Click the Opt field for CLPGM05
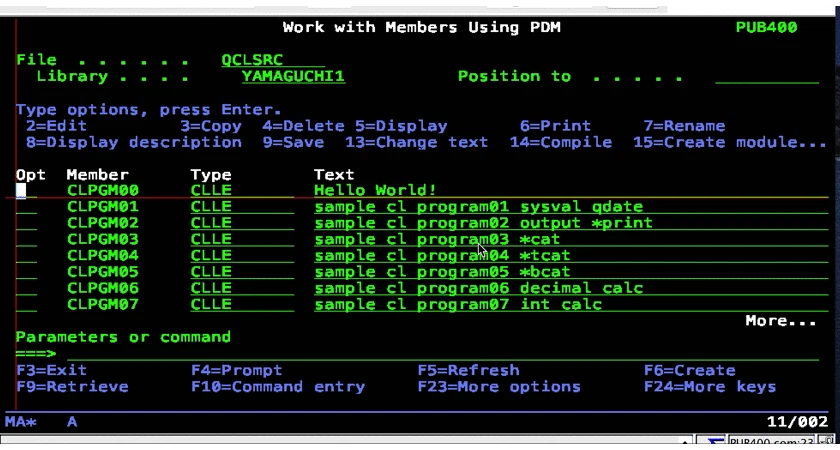The image size is (840, 450). coord(26,272)
